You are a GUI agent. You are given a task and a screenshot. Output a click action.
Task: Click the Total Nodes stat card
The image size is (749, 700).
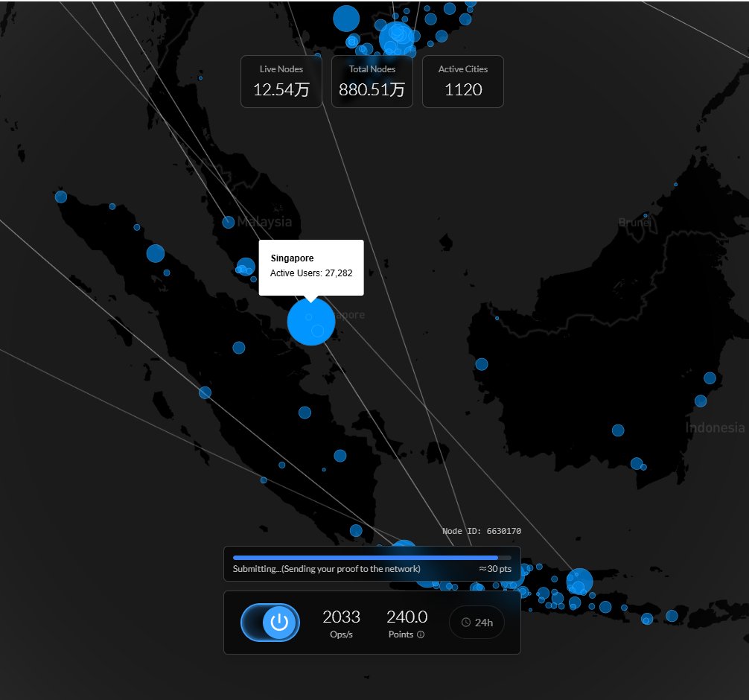point(372,81)
